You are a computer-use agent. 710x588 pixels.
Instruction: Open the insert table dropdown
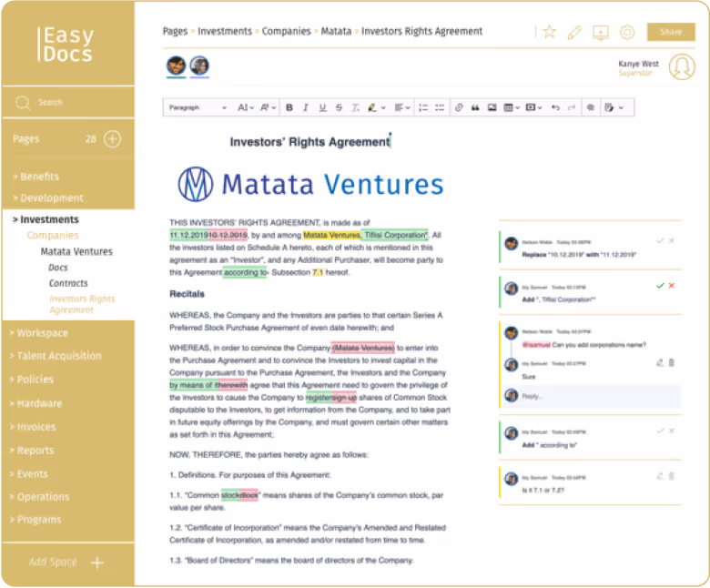[x=512, y=107]
